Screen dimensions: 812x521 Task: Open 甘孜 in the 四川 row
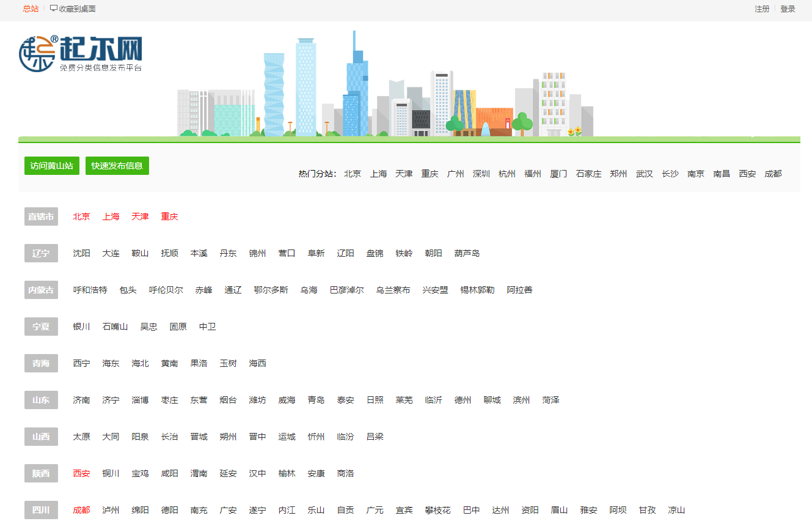pos(647,510)
